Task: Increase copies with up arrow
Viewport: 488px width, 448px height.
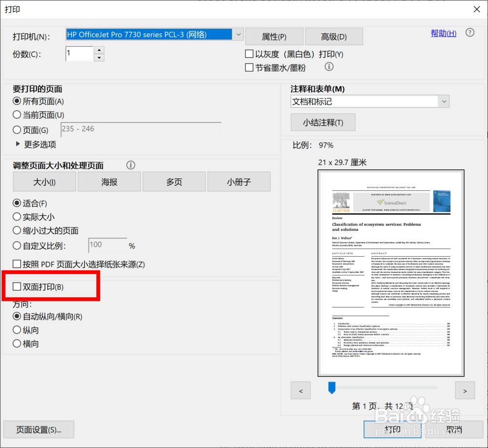Action: click(x=99, y=50)
